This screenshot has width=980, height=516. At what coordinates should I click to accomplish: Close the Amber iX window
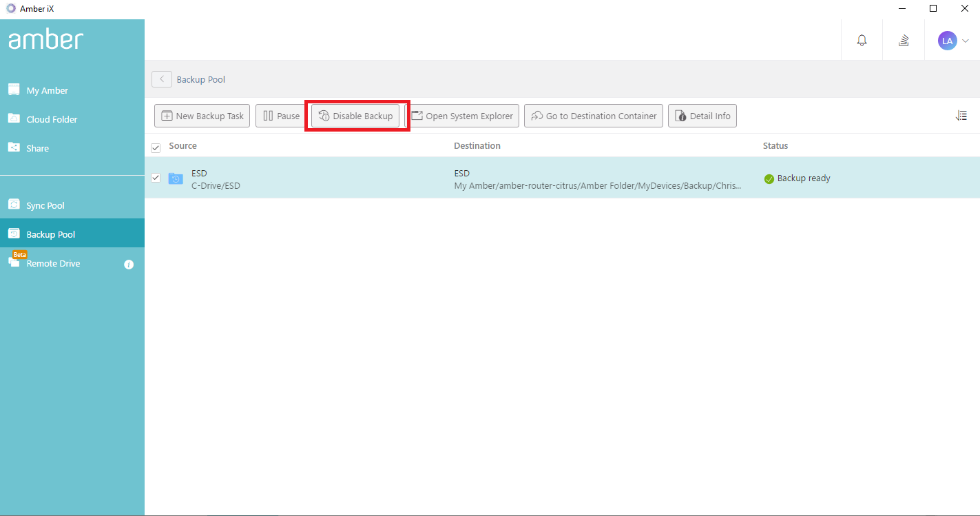[964, 8]
